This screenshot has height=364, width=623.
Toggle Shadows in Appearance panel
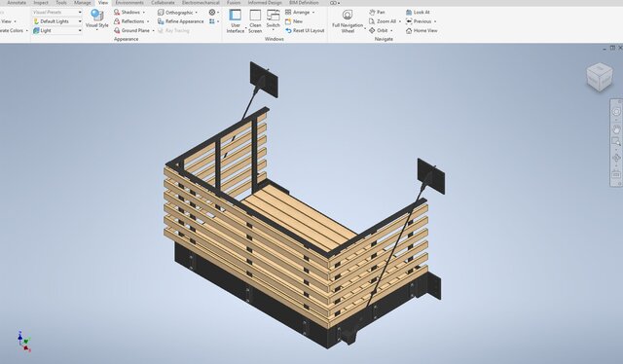[128, 13]
